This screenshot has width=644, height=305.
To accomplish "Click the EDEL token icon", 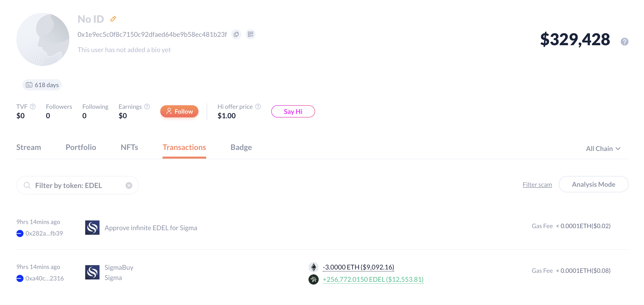I will 313,279.
